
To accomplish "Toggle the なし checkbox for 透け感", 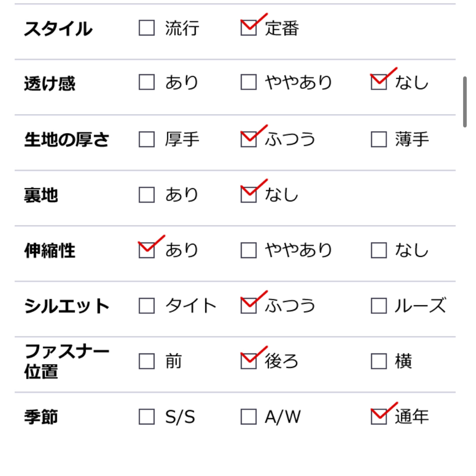I will click(379, 82).
